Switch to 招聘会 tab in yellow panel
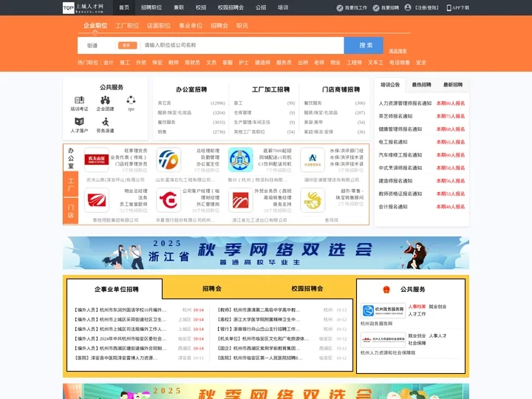The height and width of the screenshot is (399, 532). point(212,289)
